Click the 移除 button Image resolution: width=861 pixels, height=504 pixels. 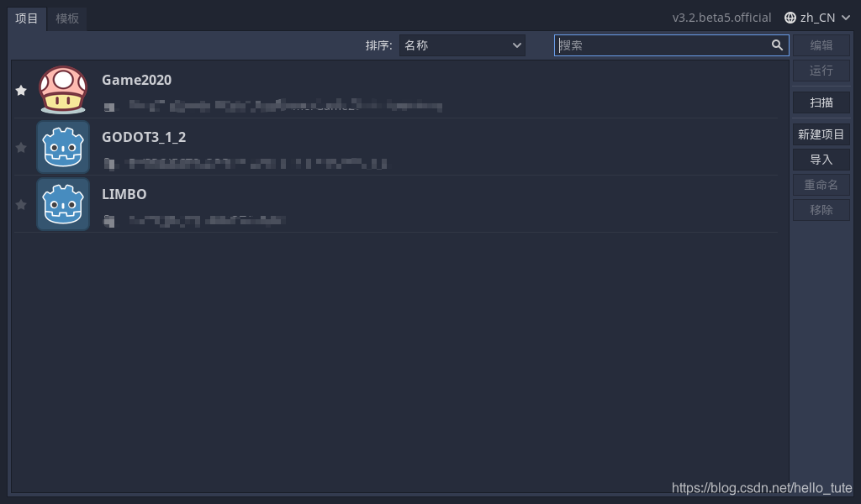tap(821, 210)
